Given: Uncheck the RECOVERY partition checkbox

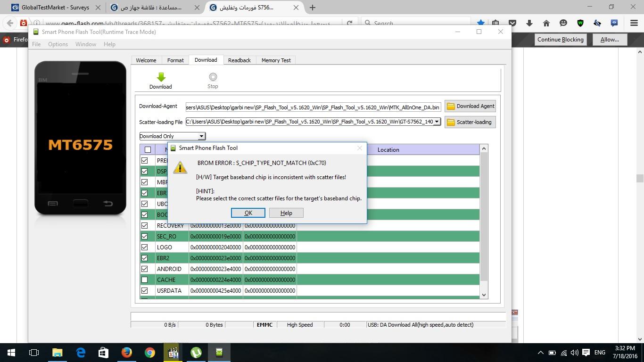Looking at the screenshot, I should pos(145,226).
